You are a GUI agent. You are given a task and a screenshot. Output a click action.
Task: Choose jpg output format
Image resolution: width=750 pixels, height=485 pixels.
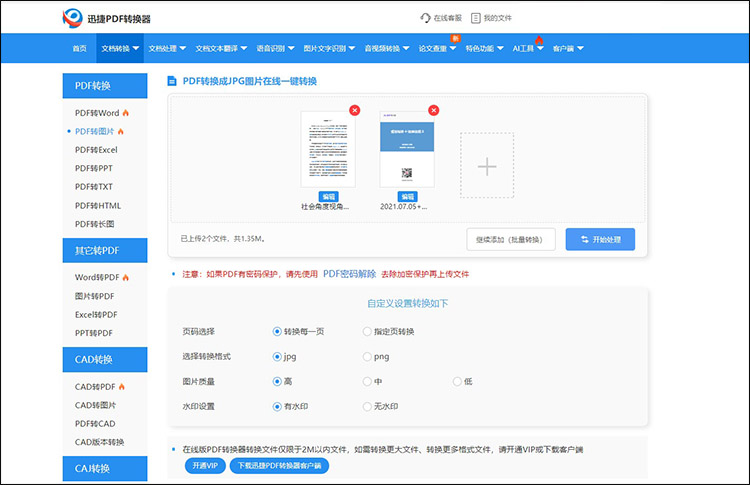coord(276,356)
